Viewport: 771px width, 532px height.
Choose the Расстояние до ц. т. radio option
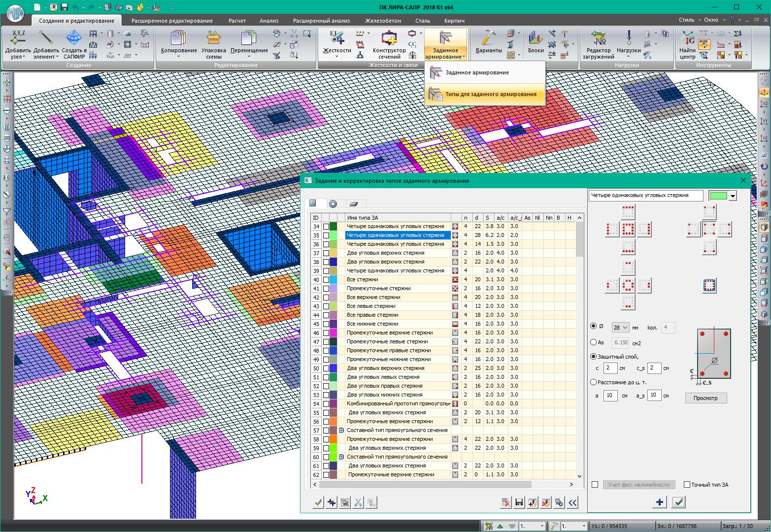(x=594, y=382)
